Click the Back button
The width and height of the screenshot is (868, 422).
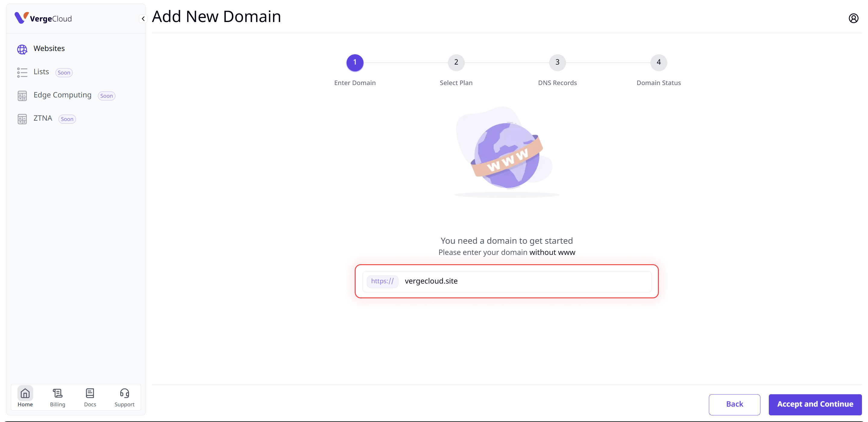point(734,404)
